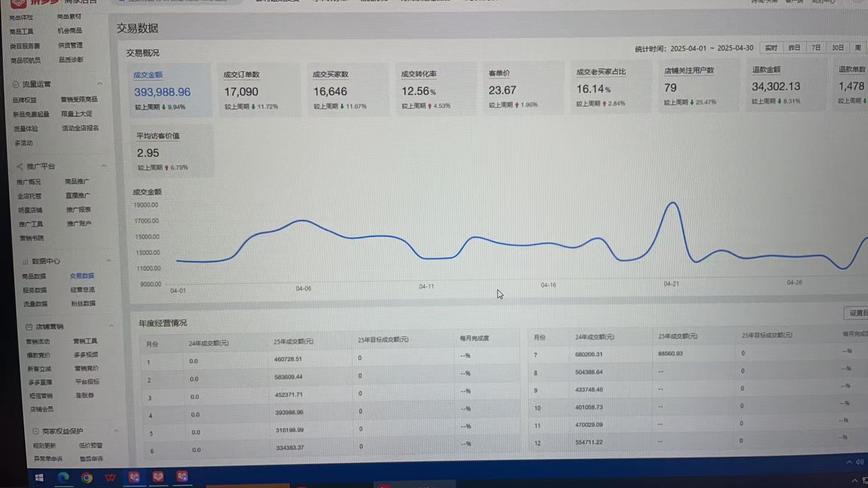Open 粉丝数据 in the sidebar

coord(83,303)
